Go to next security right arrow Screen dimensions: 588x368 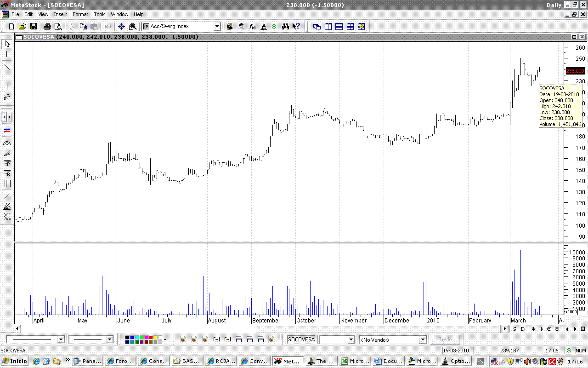coord(576,329)
